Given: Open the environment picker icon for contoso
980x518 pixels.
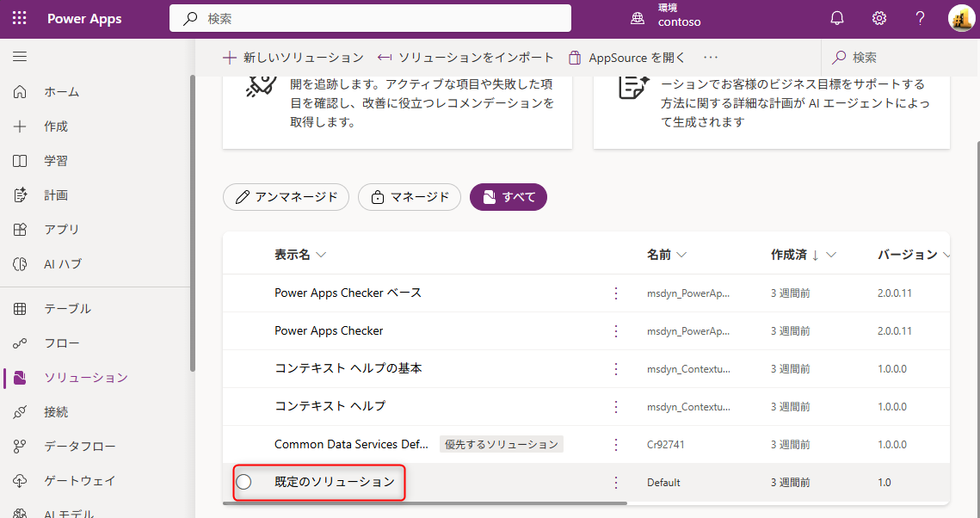Looking at the screenshot, I should pyautogui.click(x=638, y=18).
